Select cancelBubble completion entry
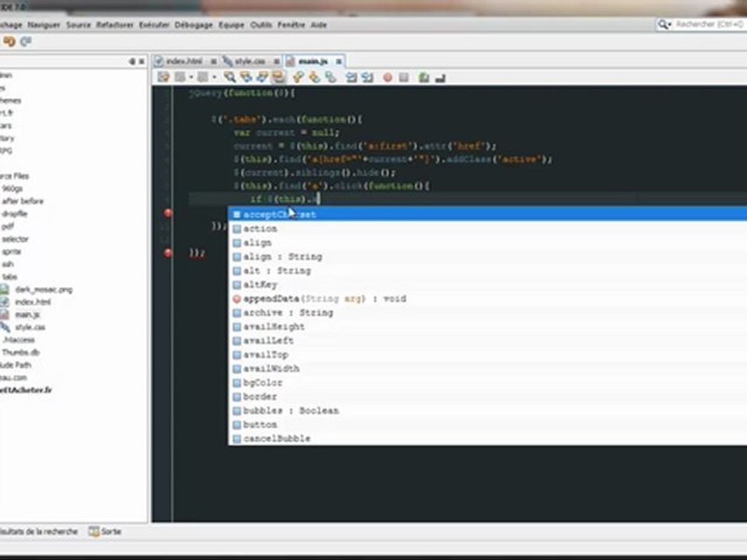 [488, 439]
